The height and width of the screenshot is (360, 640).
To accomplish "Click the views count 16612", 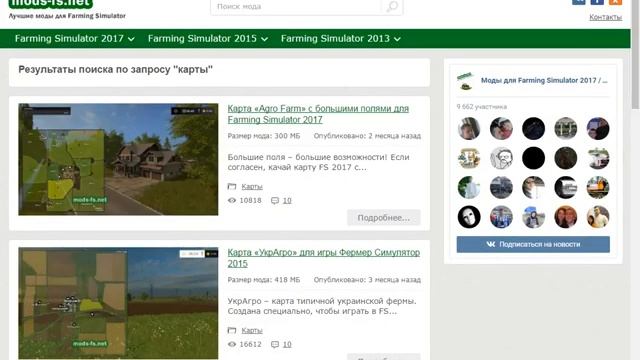I will (250, 344).
